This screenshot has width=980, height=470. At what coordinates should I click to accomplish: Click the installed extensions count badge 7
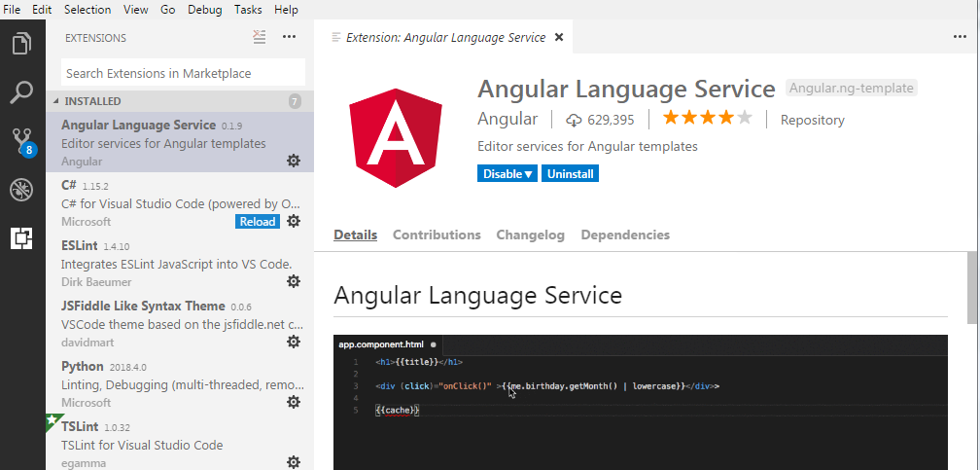click(x=295, y=101)
